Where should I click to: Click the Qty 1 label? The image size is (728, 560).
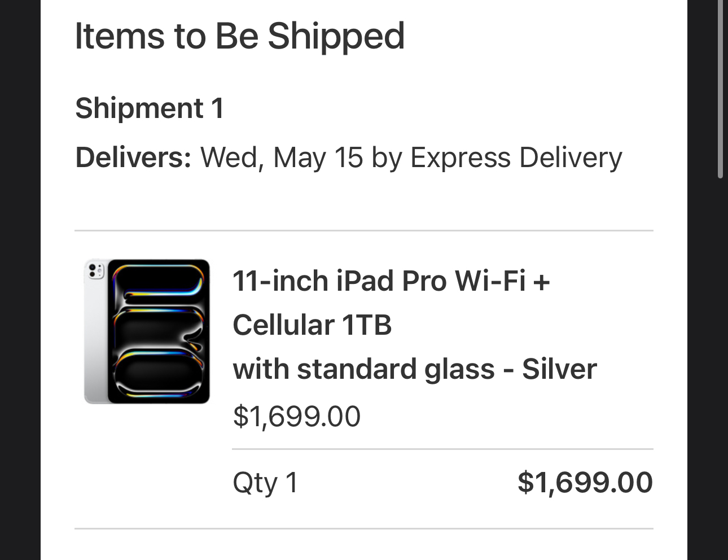click(265, 483)
